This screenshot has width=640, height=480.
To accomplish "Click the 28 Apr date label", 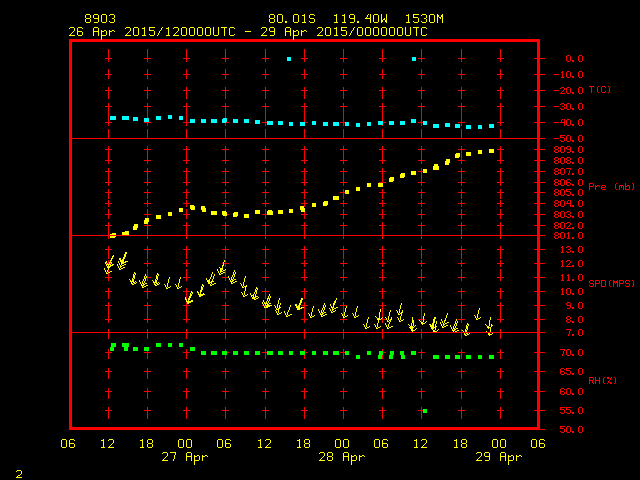I will pyautogui.click(x=342, y=457).
